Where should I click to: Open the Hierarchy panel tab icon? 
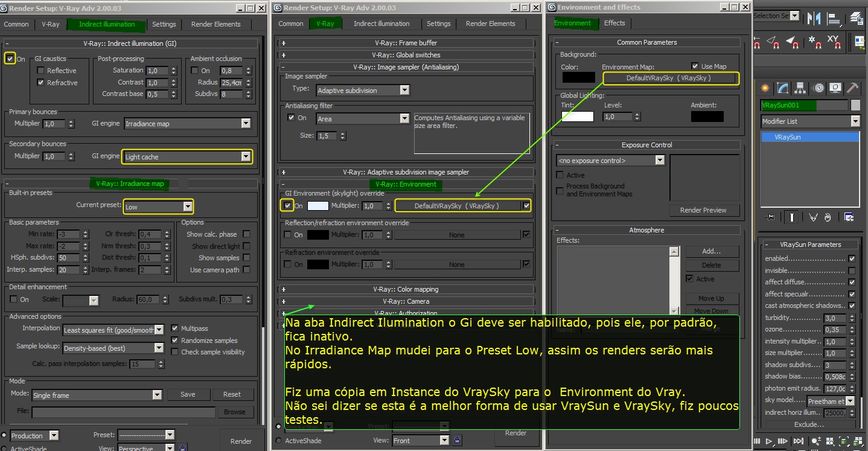click(801, 89)
